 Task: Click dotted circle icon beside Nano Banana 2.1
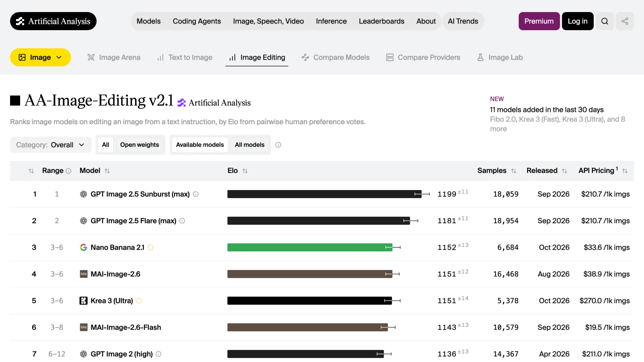coord(151,247)
